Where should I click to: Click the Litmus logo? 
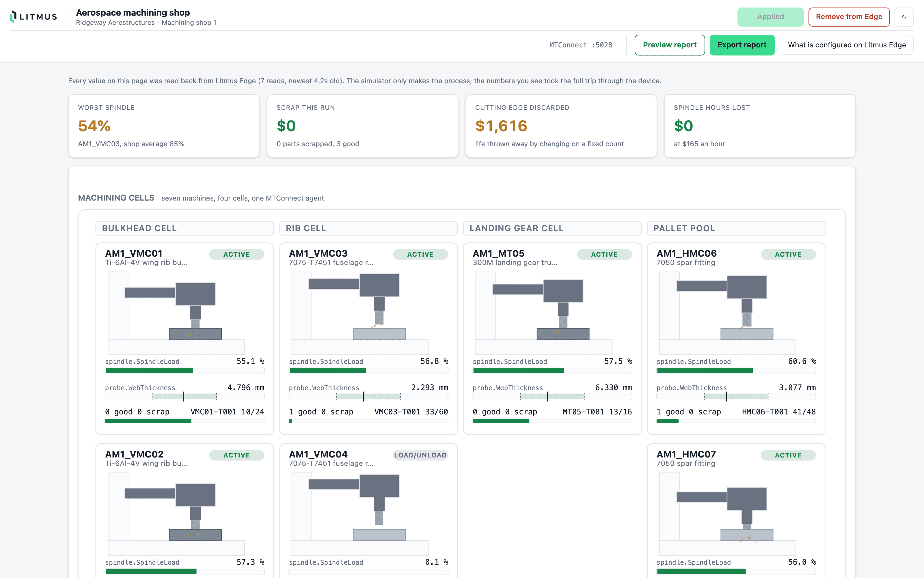point(33,17)
